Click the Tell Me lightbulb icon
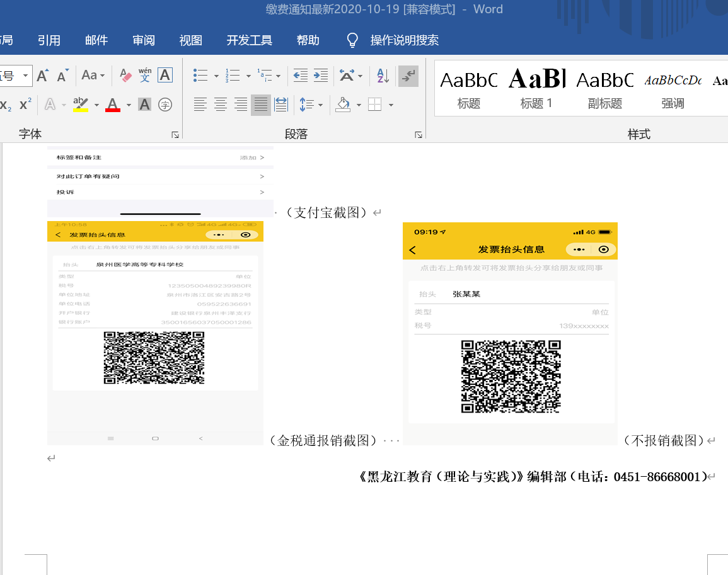This screenshot has width=728, height=575. 352,40
